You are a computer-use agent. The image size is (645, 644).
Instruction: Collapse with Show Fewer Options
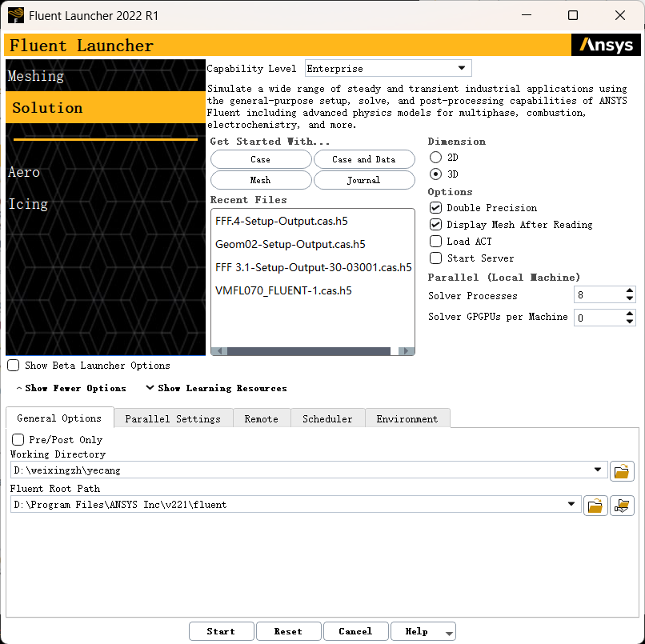pyautogui.click(x=71, y=388)
